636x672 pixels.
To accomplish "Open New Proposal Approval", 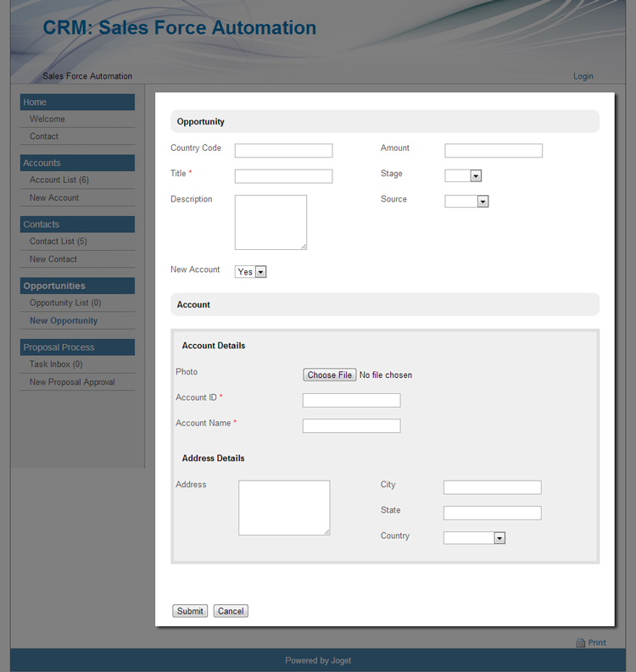I will click(72, 382).
